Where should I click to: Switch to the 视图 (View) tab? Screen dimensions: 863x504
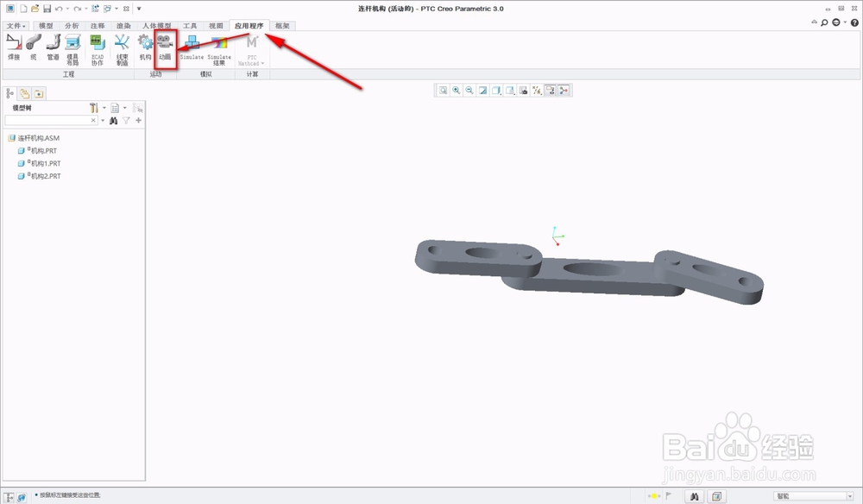[216, 26]
